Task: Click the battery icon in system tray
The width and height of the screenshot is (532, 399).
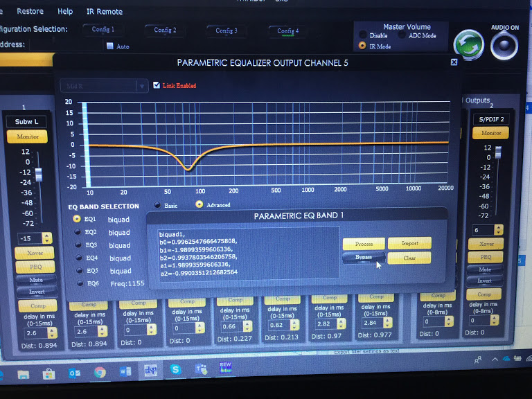Action: 517,358
